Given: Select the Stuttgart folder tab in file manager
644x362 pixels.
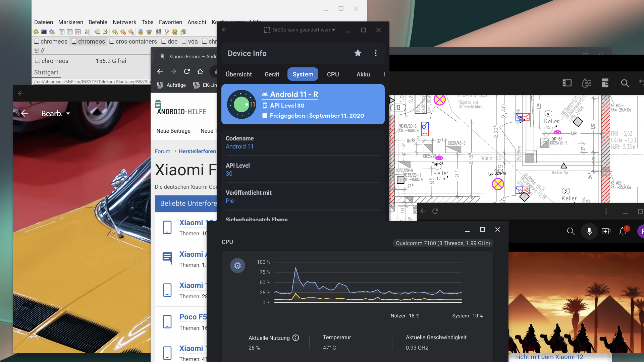Looking at the screenshot, I should (x=46, y=72).
